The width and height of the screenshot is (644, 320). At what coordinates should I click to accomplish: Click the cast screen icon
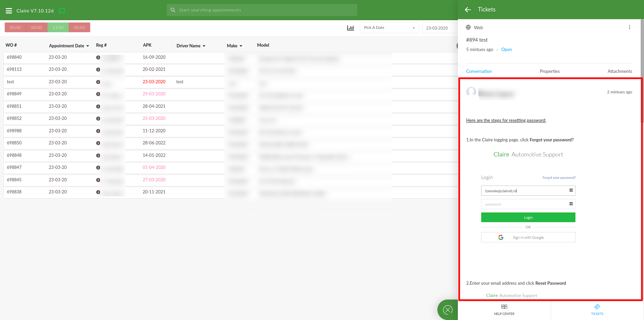point(62,11)
